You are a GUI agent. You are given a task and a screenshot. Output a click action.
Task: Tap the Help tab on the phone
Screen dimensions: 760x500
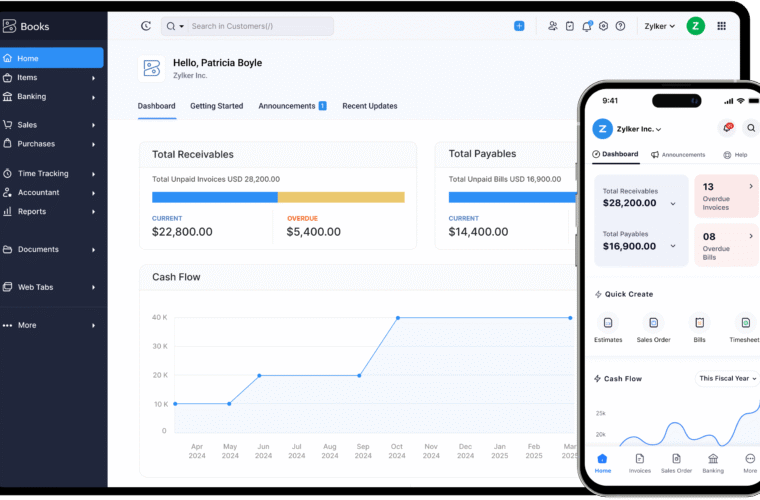point(735,155)
